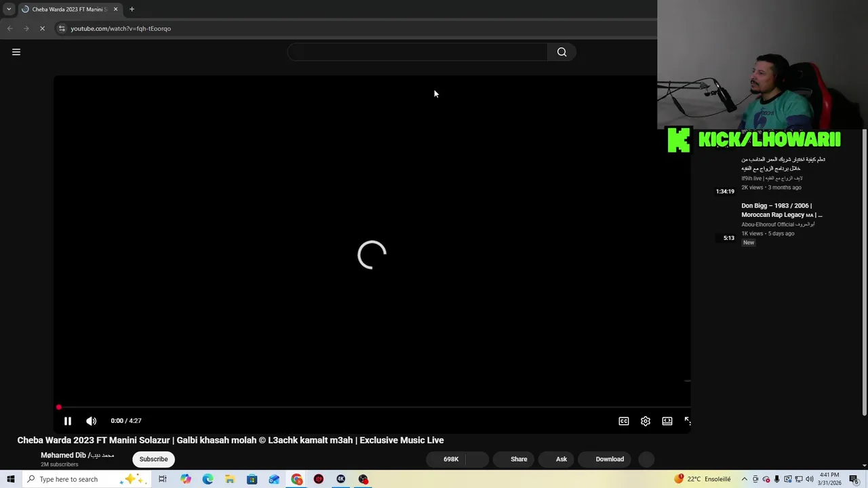Screen dimensions: 868x488
Task: Like the video showing 698K
Action: pyautogui.click(x=446, y=459)
